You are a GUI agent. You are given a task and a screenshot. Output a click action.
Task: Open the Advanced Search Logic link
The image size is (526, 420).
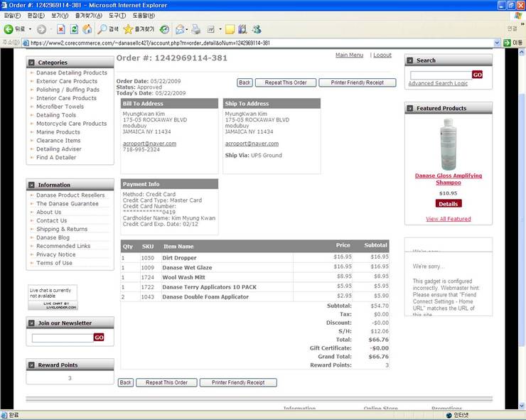click(x=438, y=83)
